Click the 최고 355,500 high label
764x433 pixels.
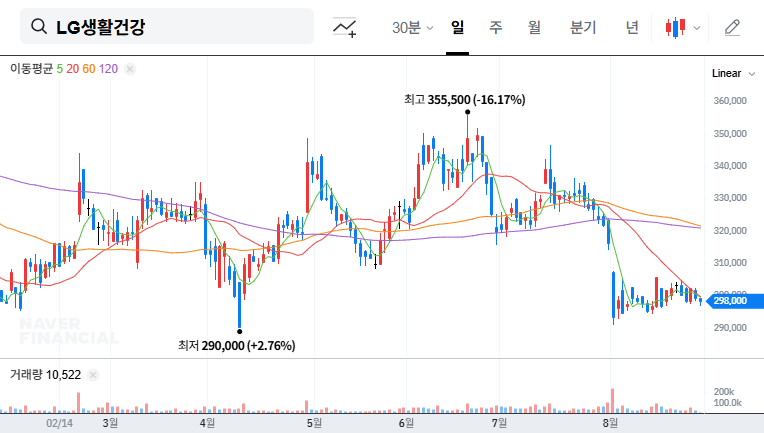coord(464,100)
